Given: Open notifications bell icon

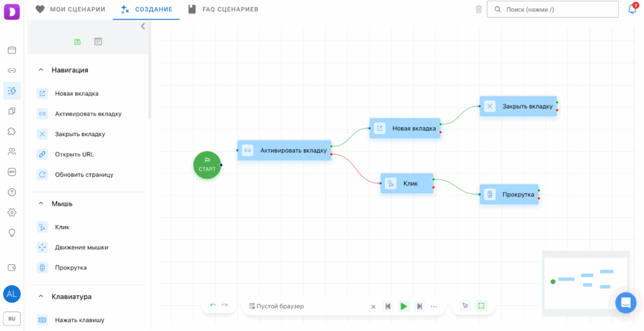Looking at the screenshot, I should pos(632,9).
